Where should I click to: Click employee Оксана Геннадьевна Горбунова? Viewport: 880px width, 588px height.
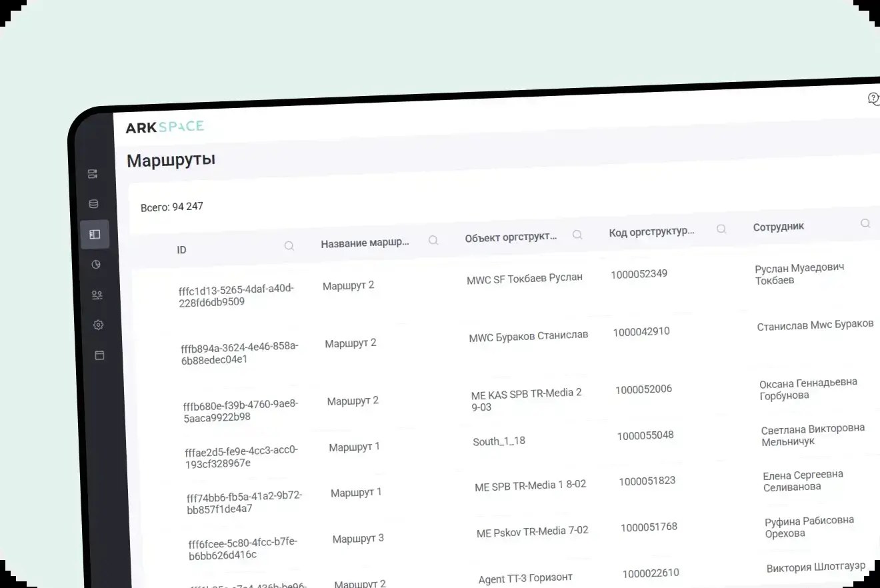[x=809, y=389]
